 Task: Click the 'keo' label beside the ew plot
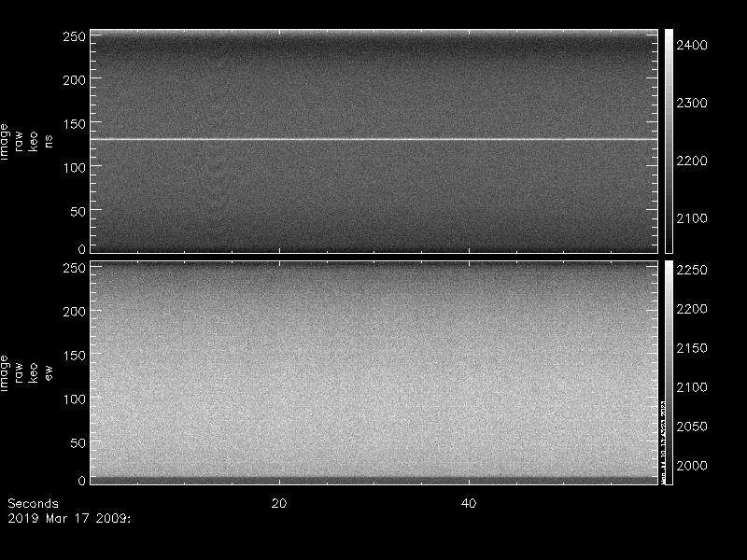(x=34, y=372)
